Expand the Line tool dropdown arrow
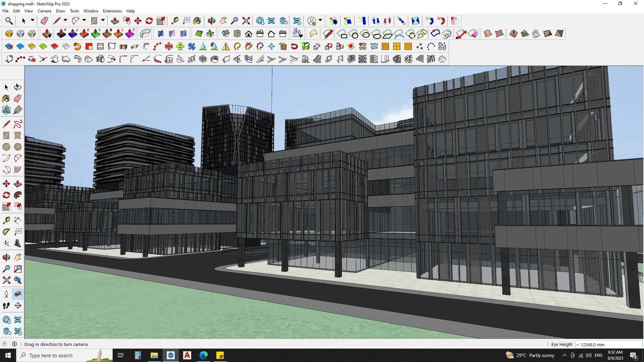Screen dimensions: 644x362 click(65, 21)
